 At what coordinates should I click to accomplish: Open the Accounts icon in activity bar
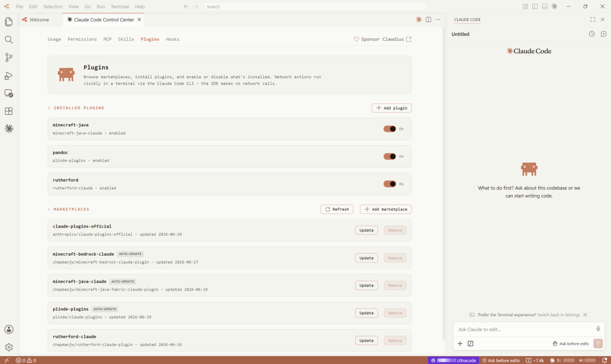tap(9, 330)
